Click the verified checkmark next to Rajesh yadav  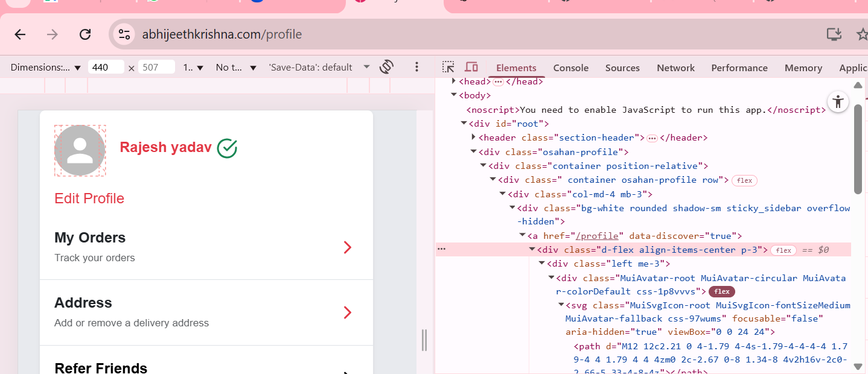(226, 147)
